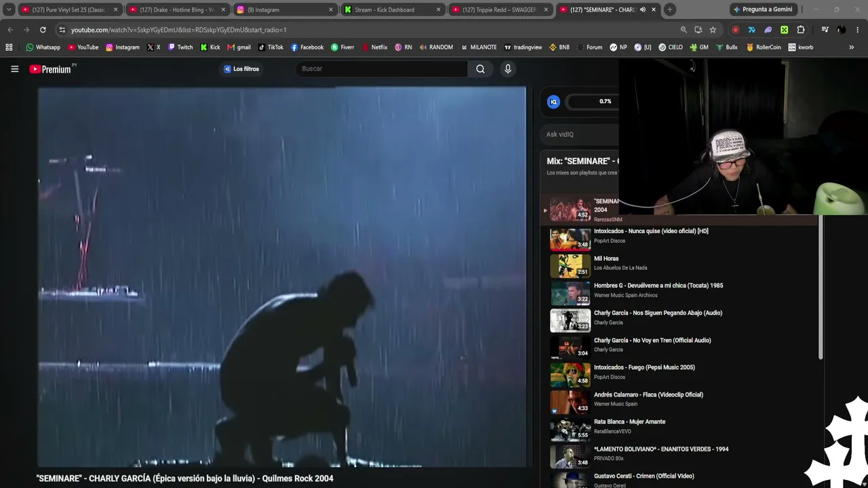Open the RollerCoin bookmark
Viewport: 868px width, 488px height.
click(x=763, y=47)
